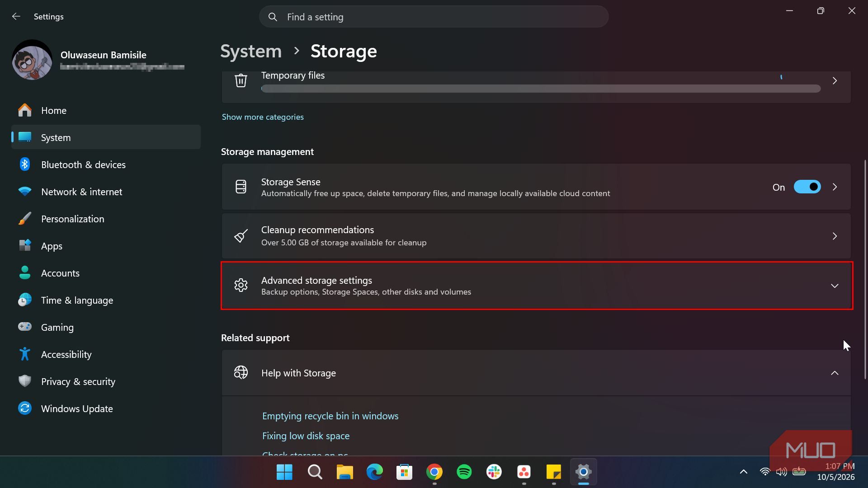Click the Temporary files usage bar
Screen dimensions: 868x488
click(541, 89)
